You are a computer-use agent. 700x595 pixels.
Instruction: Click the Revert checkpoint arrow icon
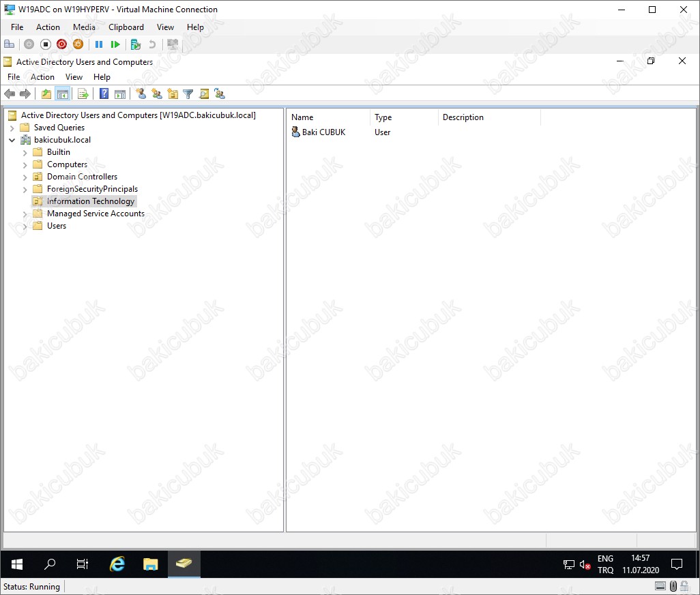click(x=152, y=44)
